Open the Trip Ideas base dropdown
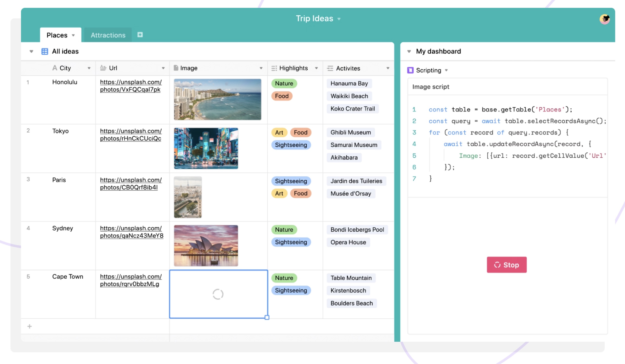This screenshot has height=364, width=625. [339, 19]
